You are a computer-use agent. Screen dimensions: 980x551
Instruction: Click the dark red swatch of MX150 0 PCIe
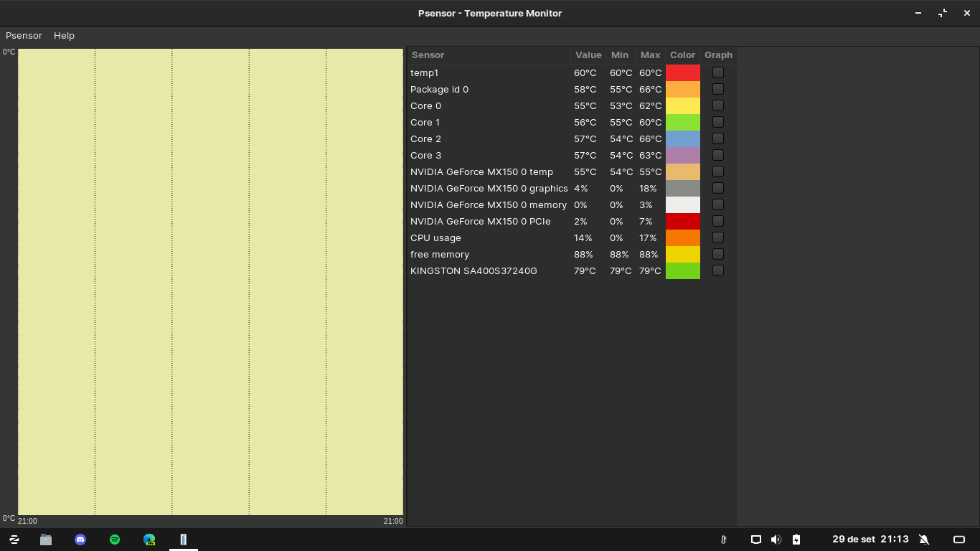[x=683, y=221]
